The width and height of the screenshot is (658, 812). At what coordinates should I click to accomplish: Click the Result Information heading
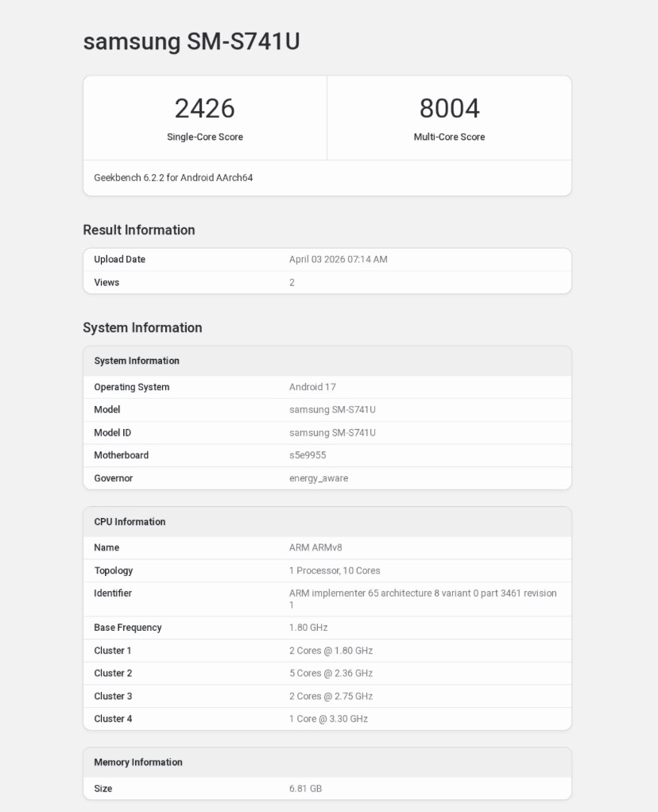(139, 230)
